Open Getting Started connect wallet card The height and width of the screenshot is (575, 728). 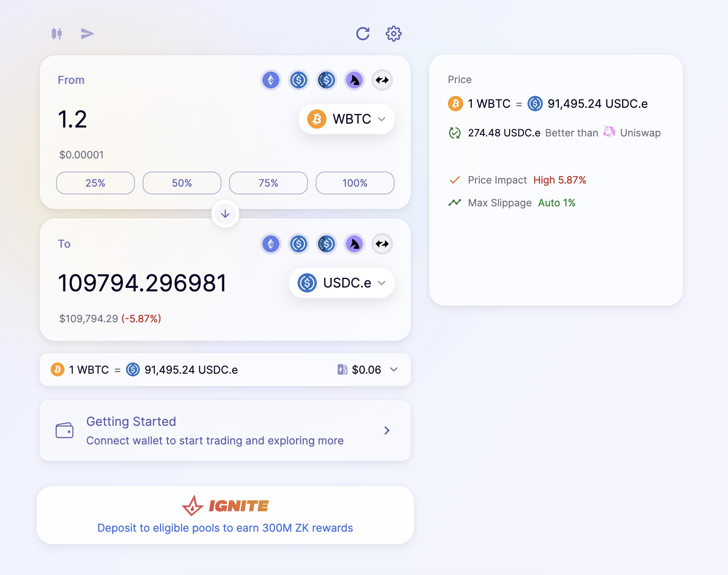(225, 430)
